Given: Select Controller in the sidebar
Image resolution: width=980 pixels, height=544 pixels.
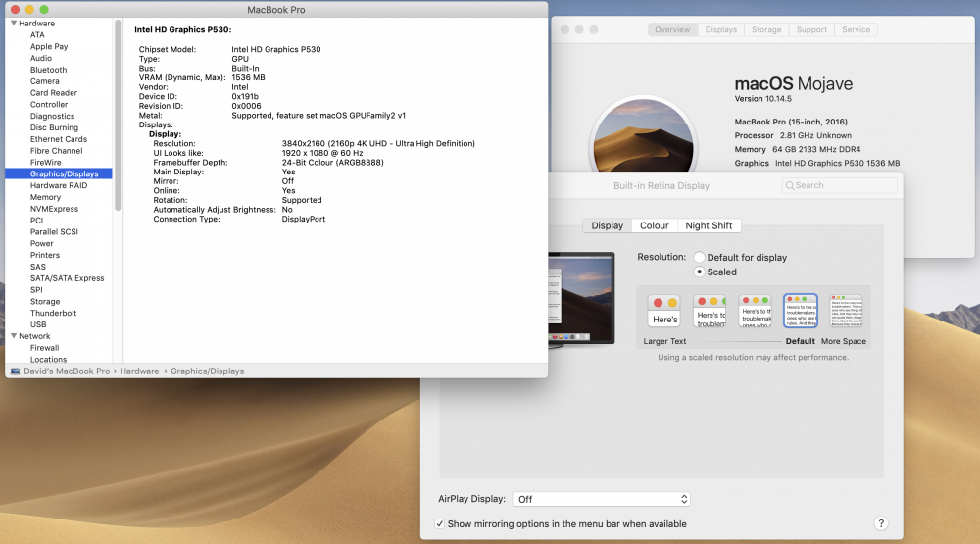Looking at the screenshot, I should 49,104.
